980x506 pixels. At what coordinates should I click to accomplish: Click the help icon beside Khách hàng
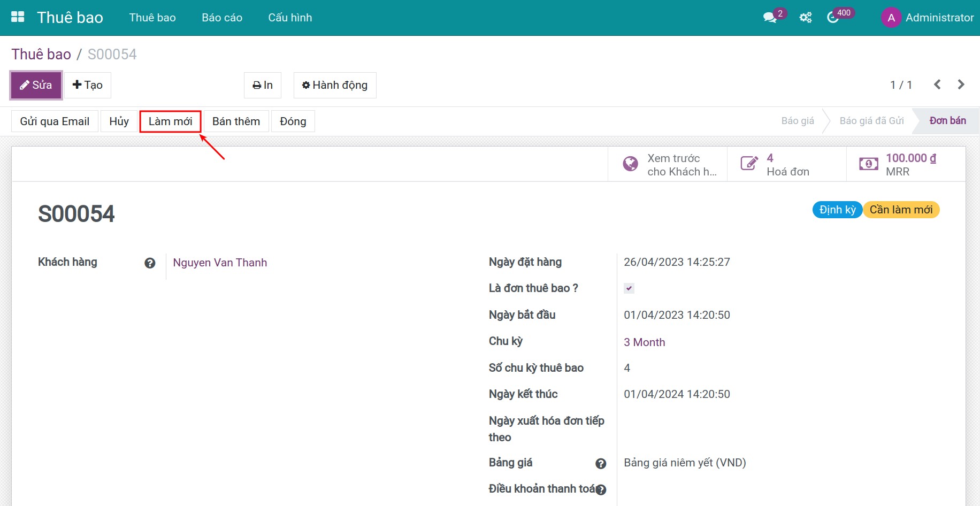point(150,263)
